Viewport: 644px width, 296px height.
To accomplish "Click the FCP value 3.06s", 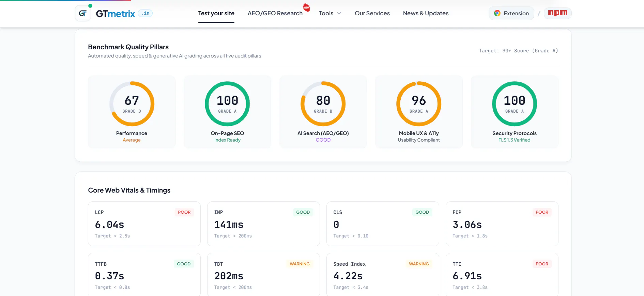I will [467, 225].
